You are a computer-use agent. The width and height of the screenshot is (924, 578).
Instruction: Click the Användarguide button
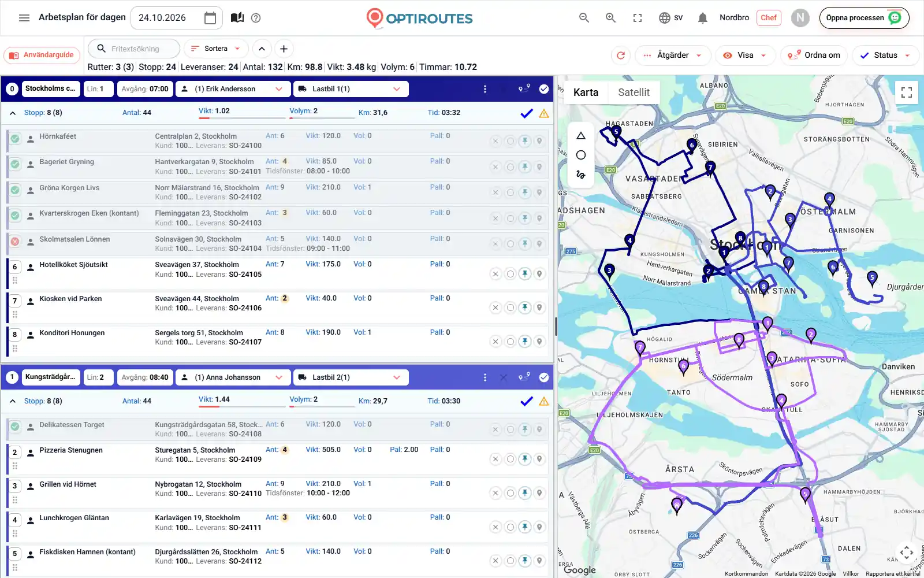[42, 55]
